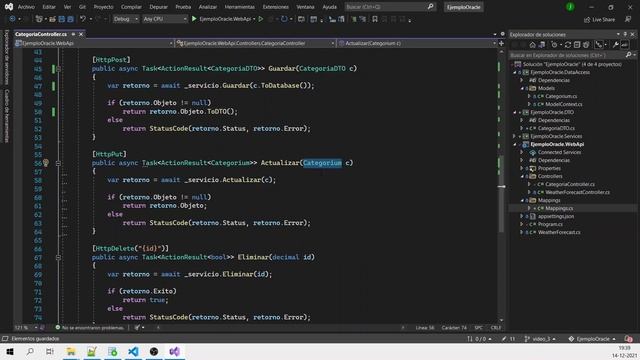Image resolution: width=640 pixels, height=360 pixels.
Task: Click the bookmark icon in toolbar
Action: [375, 19]
